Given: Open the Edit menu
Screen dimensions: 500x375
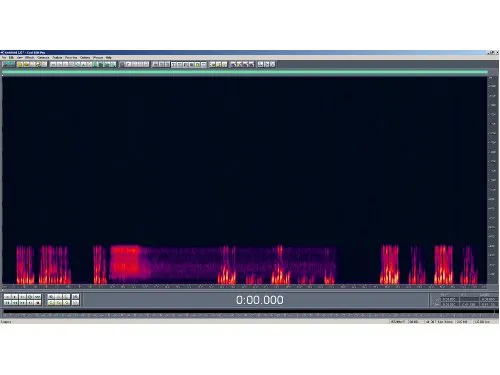Looking at the screenshot, I should 11,58.
